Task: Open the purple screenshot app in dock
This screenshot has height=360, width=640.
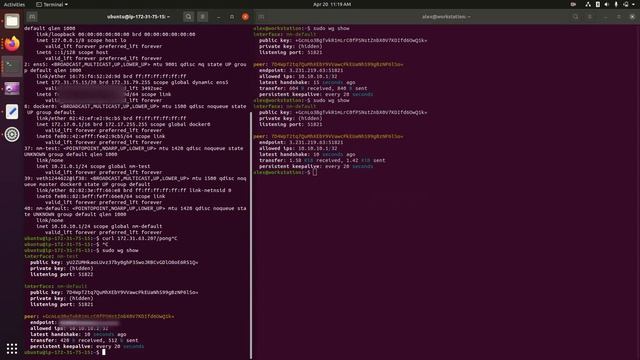Action: tap(12, 89)
